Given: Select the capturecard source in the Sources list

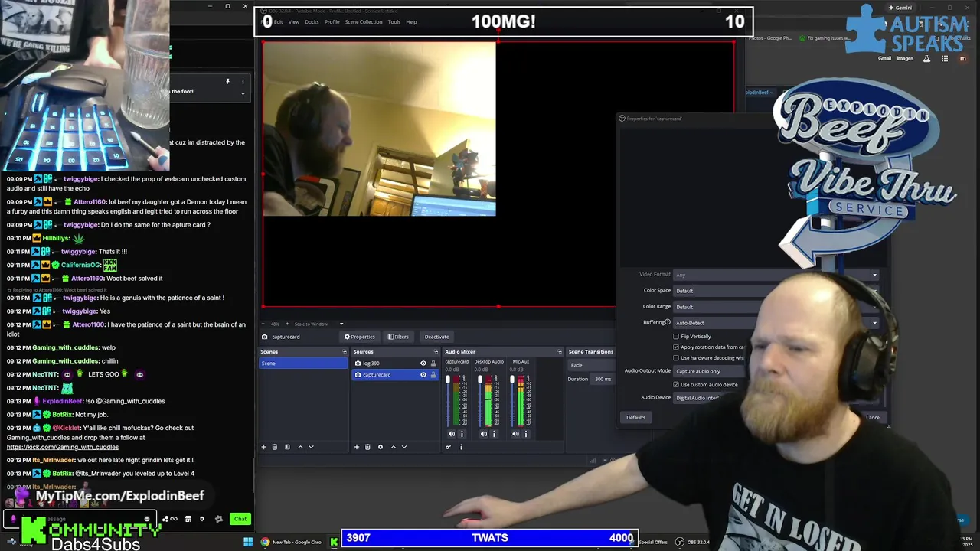Looking at the screenshot, I should 395,375.
